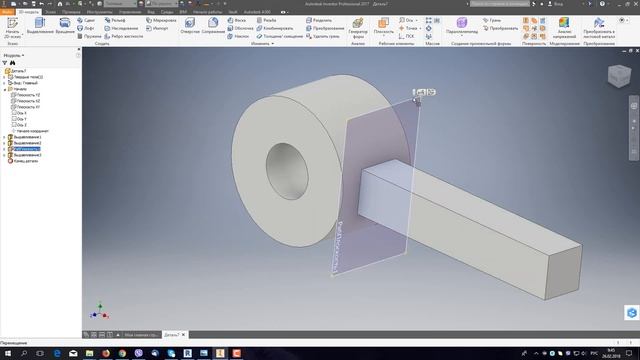
Task: Open the Сопряжение (Fillet) tool
Action: (213, 26)
